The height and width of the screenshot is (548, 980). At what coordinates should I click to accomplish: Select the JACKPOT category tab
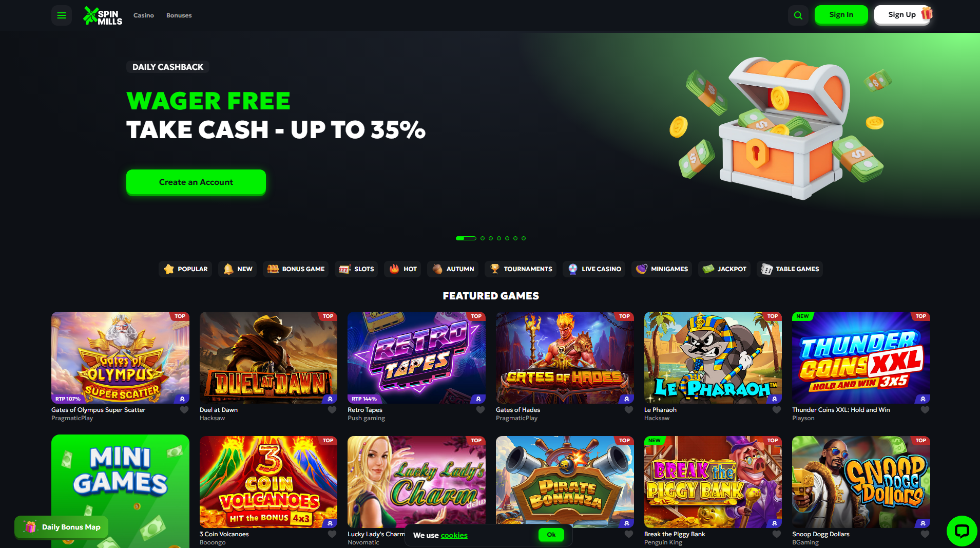pos(724,269)
